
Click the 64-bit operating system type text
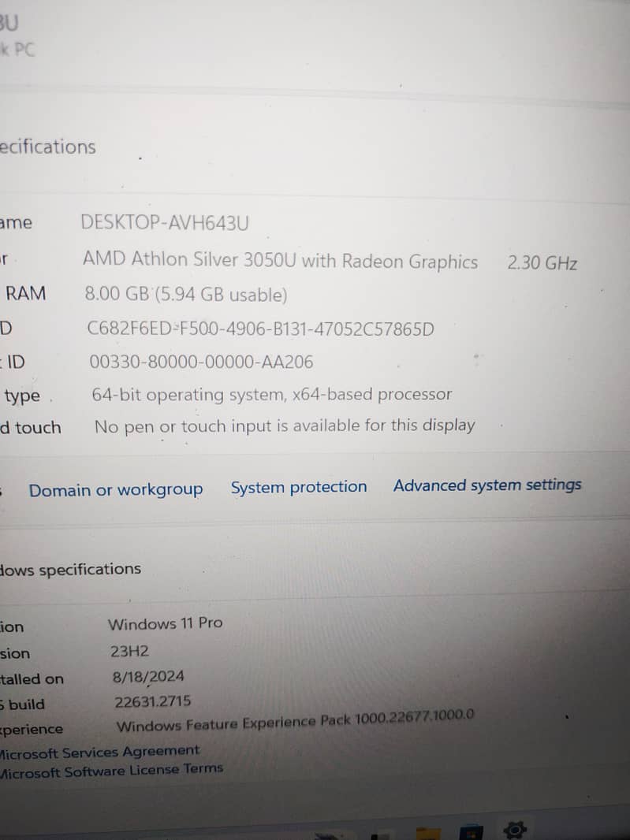click(272, 394)
